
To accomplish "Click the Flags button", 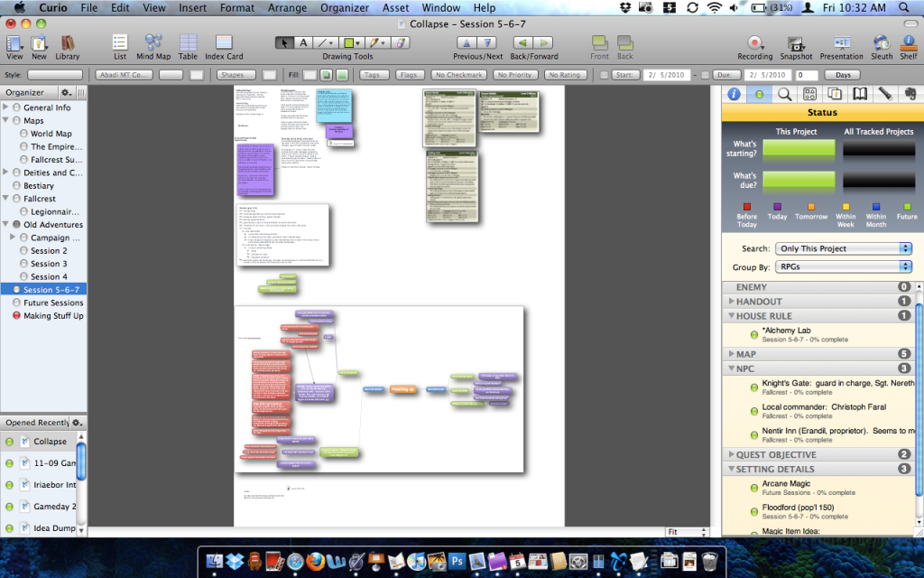I will 409,75.
